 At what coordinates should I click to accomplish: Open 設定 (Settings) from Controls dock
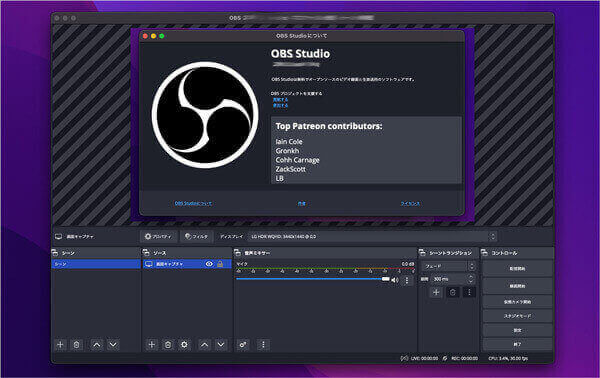[517, 330]
